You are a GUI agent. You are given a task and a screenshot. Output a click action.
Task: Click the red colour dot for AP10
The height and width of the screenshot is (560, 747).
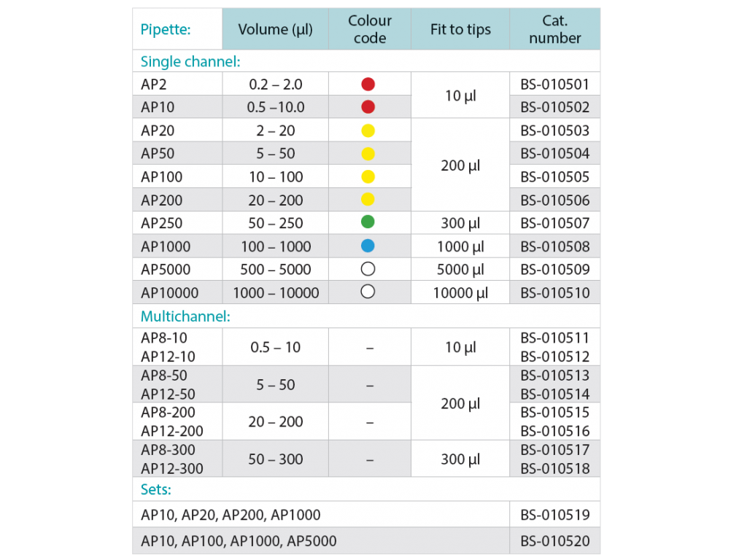368,107
